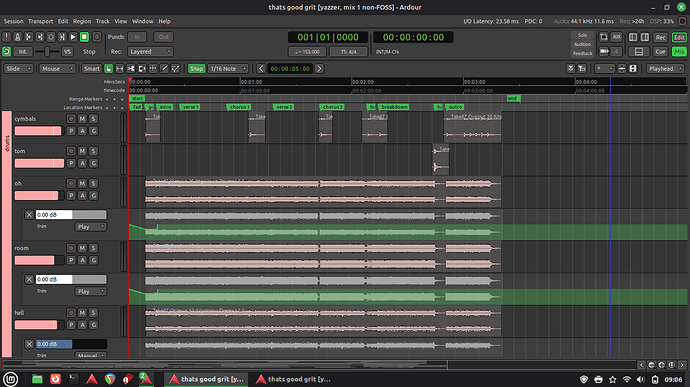Click the MIDI panic exclamation icon
Viewport: 690px width, 387px height.
pos(7,37)
